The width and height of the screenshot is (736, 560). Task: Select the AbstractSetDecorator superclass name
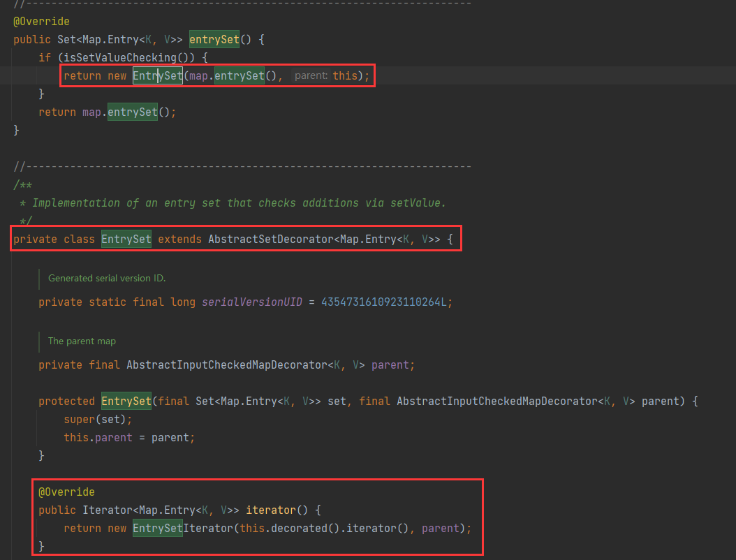tap(271, 239)
